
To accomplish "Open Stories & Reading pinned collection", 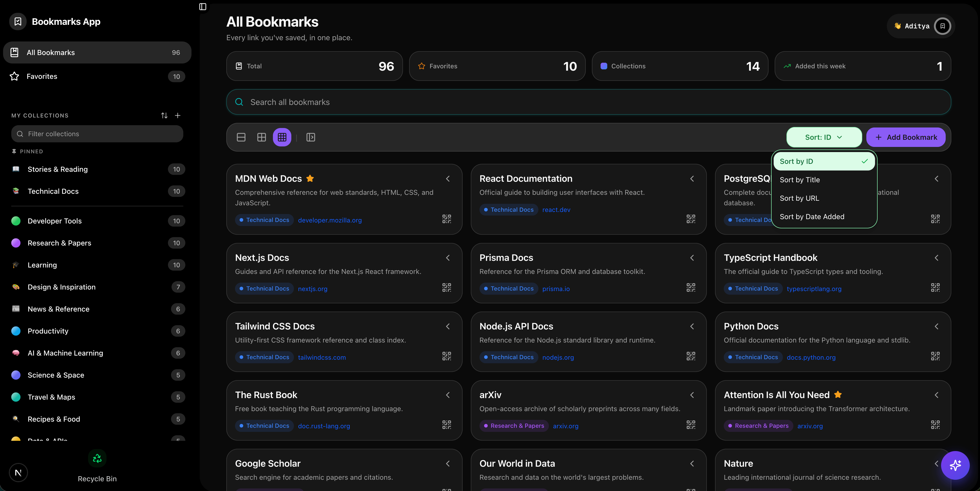I will pyautogui.click(x=97, y=169).
